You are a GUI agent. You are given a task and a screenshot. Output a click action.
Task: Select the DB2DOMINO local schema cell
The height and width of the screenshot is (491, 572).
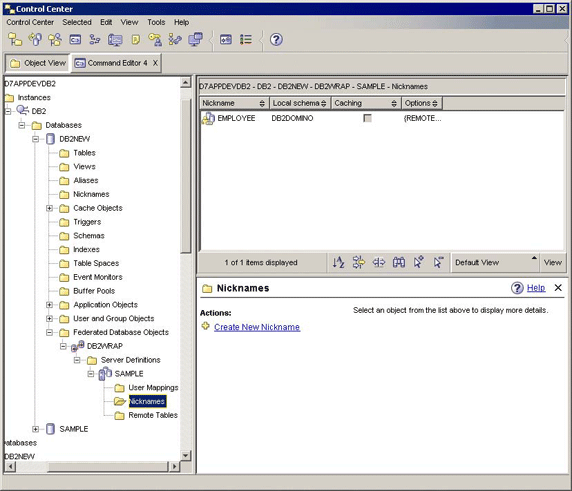click(292, 118)
